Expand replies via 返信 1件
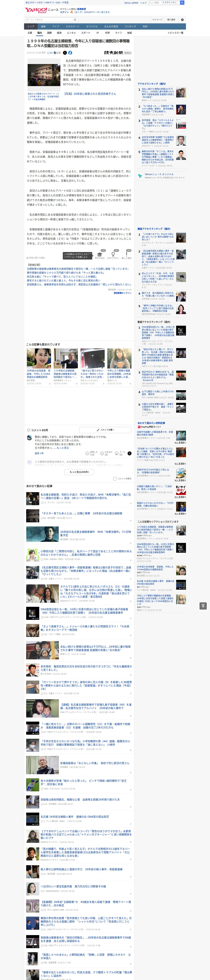 [x=39, y=453]
